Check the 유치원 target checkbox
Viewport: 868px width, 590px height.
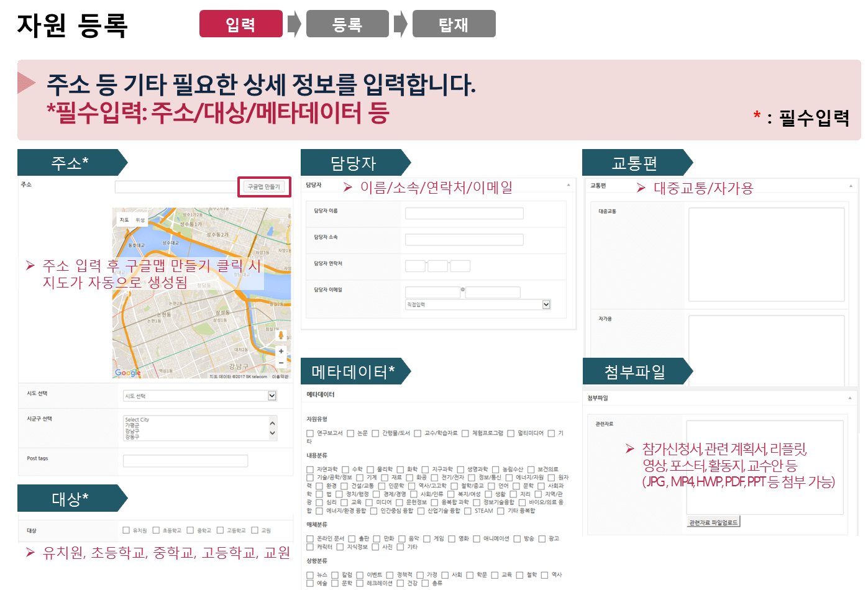(126, 530)
